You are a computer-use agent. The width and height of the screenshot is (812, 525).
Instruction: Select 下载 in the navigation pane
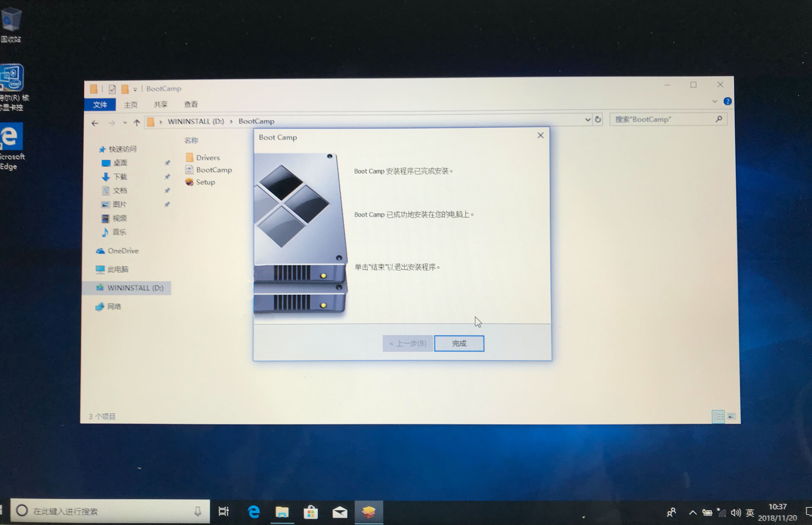114,177
